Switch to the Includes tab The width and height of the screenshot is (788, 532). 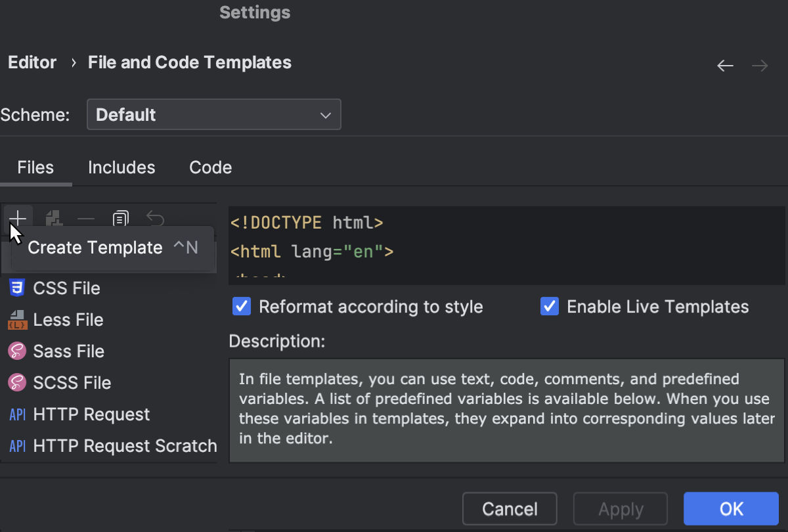121,167
